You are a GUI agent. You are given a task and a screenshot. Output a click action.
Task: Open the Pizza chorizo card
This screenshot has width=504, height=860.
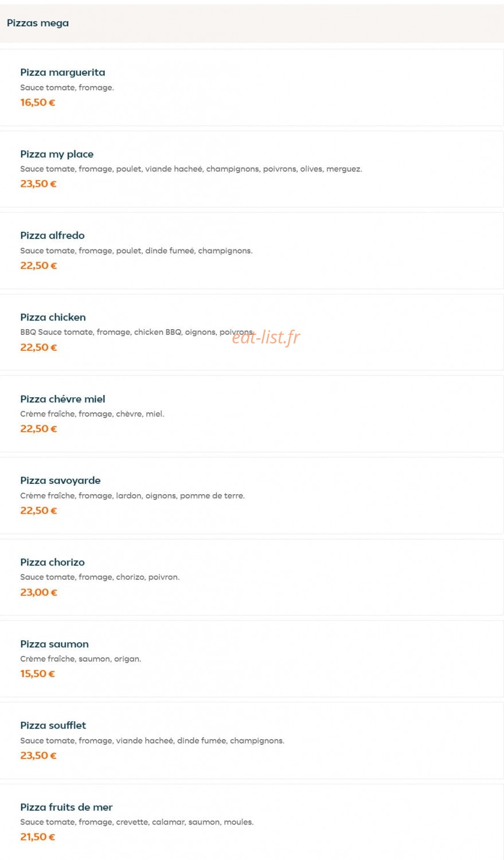click(252, 577)
